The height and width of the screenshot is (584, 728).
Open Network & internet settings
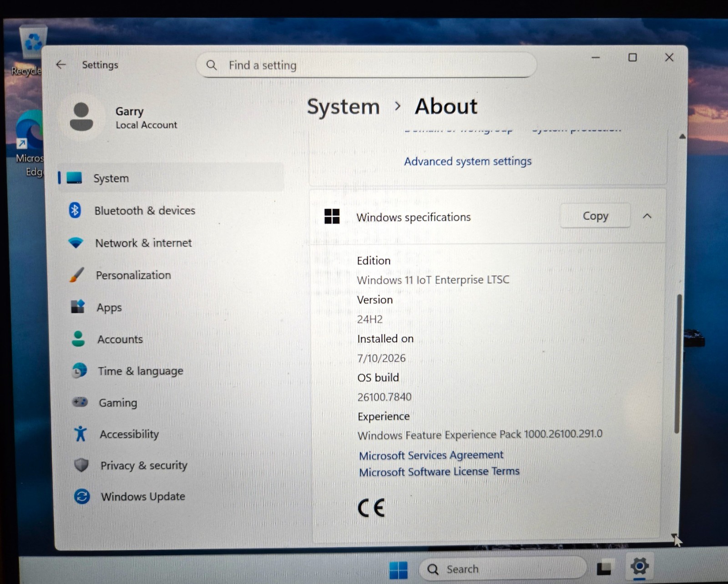[x=143, y=243]
